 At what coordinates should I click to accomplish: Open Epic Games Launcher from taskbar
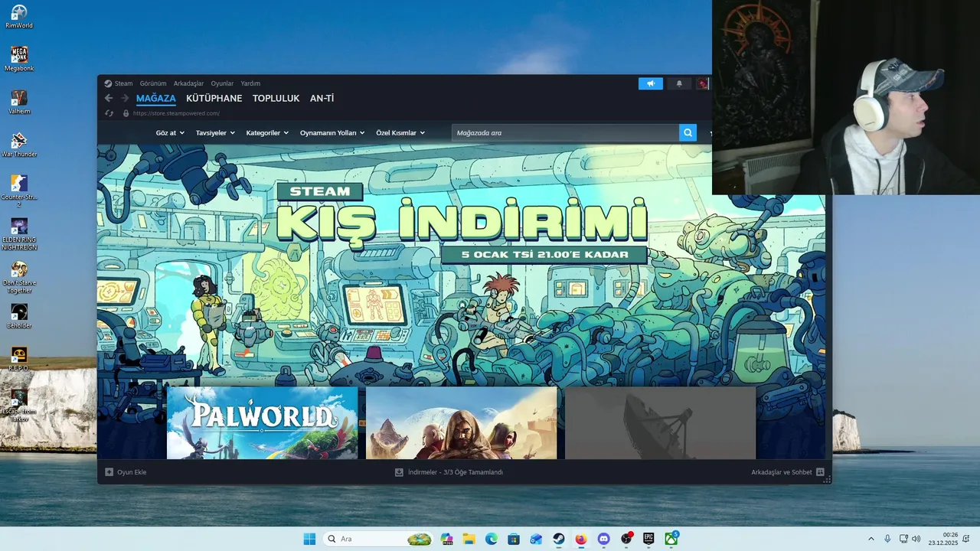(648, 539)
